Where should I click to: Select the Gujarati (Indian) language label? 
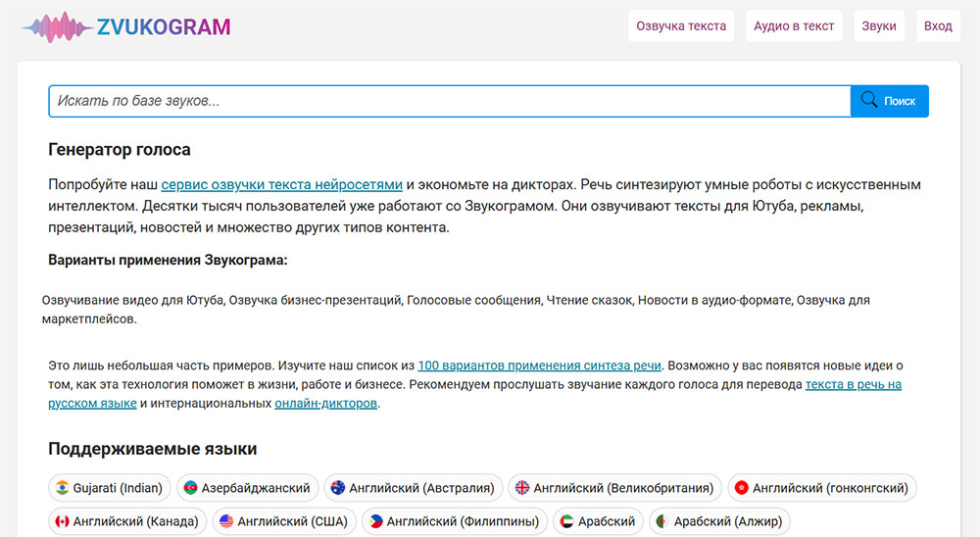[x=118, y=488]
